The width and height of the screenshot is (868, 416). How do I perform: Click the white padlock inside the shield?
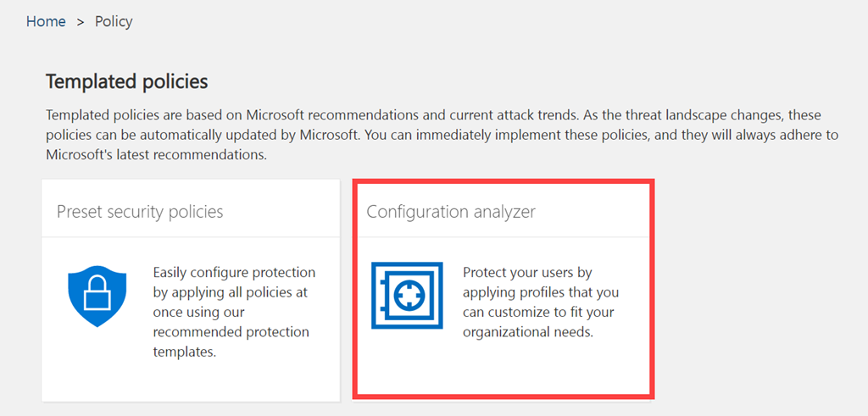97,293
